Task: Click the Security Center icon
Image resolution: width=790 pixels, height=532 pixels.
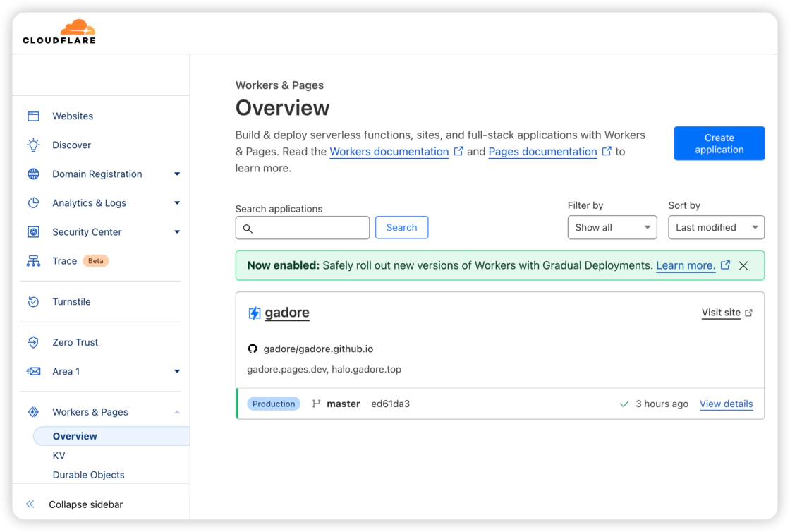Action: pos(33,232)
